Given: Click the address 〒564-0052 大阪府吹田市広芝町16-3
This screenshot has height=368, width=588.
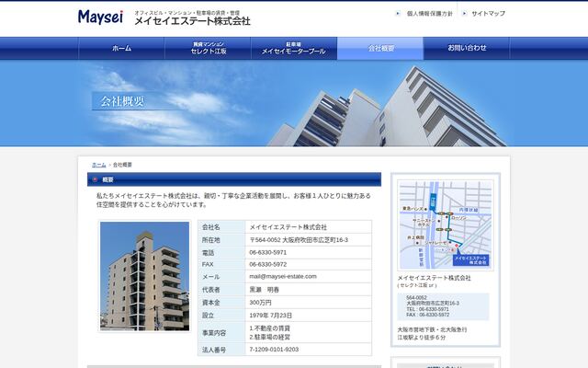Looking at the screenshot, I should (x=299, y=240).
